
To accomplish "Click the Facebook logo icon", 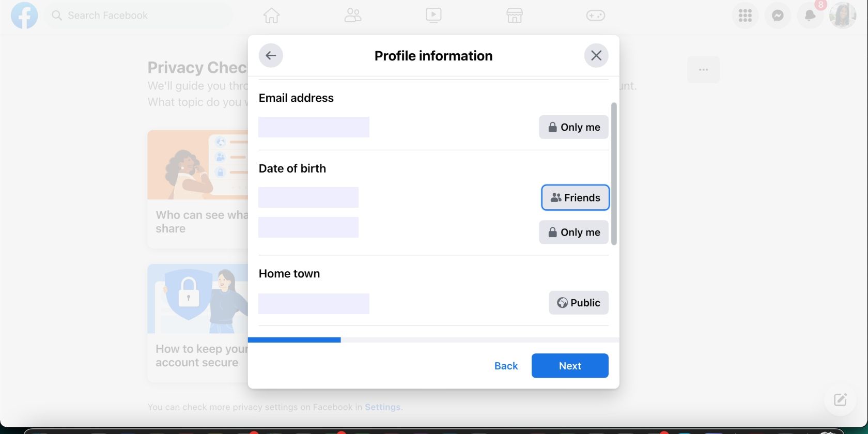I will click(x=24, y=16).
